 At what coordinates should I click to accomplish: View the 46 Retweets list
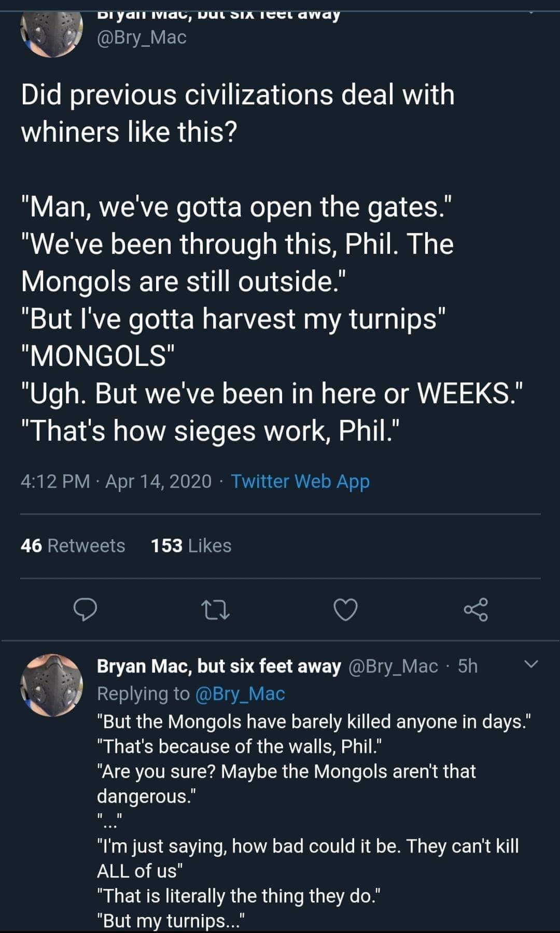coord(73,546)
